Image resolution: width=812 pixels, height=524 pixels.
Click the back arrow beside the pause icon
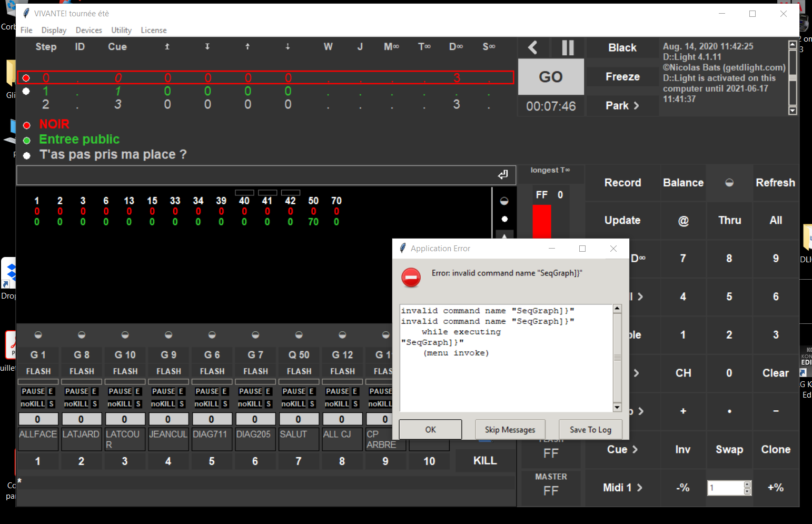533,48
